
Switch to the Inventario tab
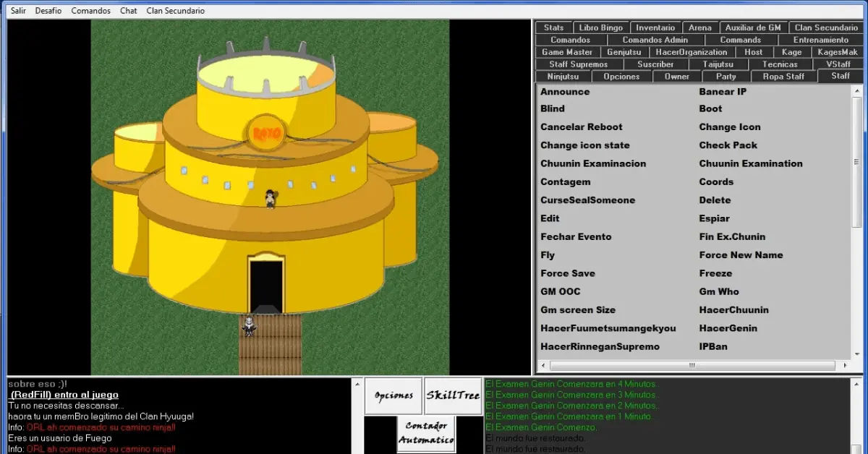(x=655, y=27)
